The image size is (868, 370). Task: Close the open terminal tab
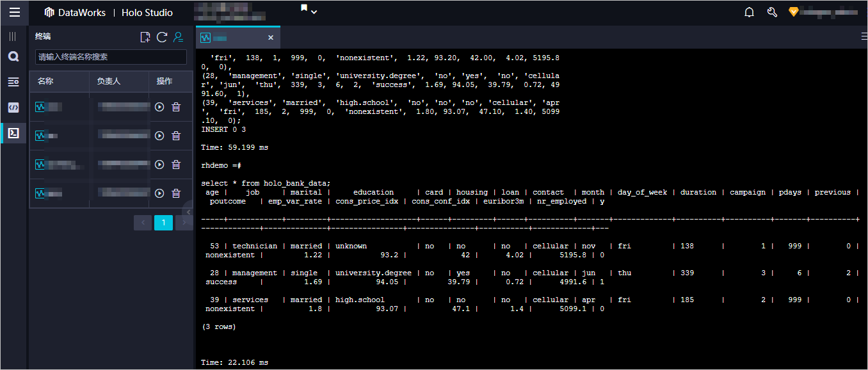[x=270, y=38]
